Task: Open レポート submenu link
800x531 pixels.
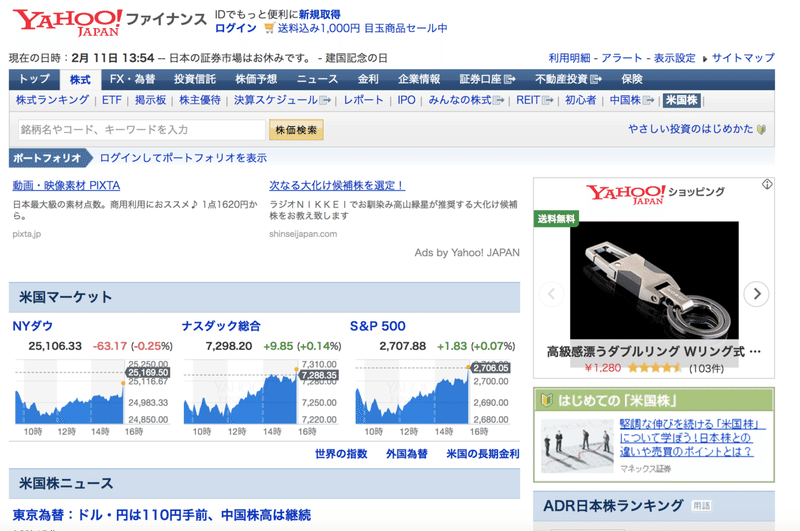Action: pyautogui.click(x=363, y=100)
